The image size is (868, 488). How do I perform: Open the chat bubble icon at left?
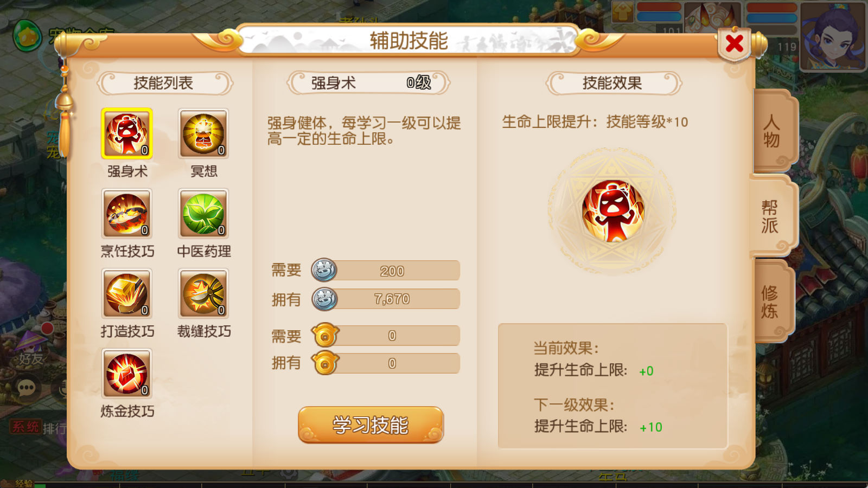(27, 388)
